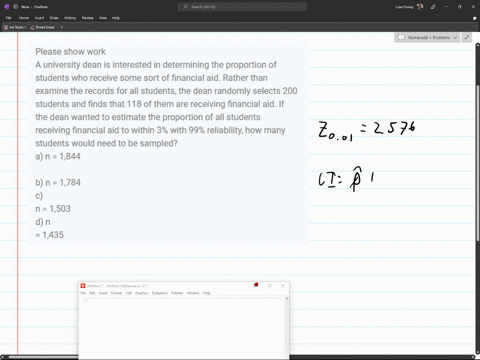This screenshot has width=480, height=360.
Task: Open the Insert menu in Mathematica window
Action: 103,293
